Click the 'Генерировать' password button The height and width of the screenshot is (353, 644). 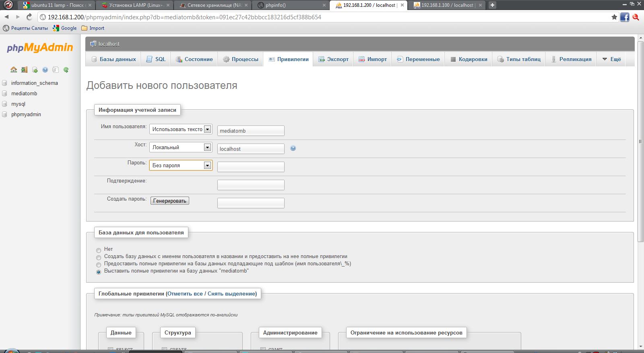pos(170,201)
